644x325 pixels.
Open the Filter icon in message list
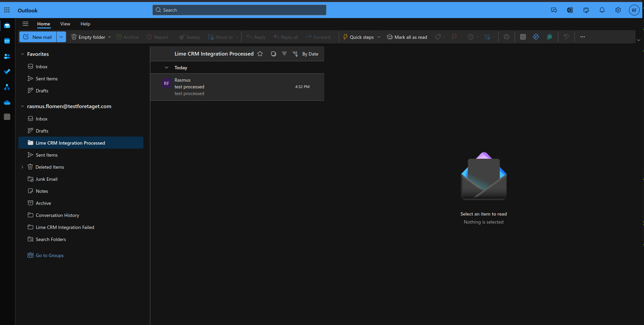(x=284, y=54)
